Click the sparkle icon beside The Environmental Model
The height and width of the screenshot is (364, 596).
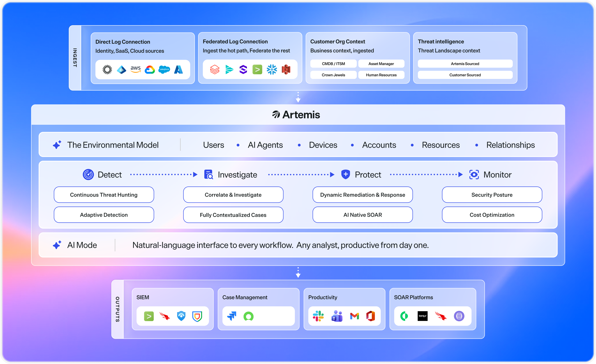(x=57, y=144)
